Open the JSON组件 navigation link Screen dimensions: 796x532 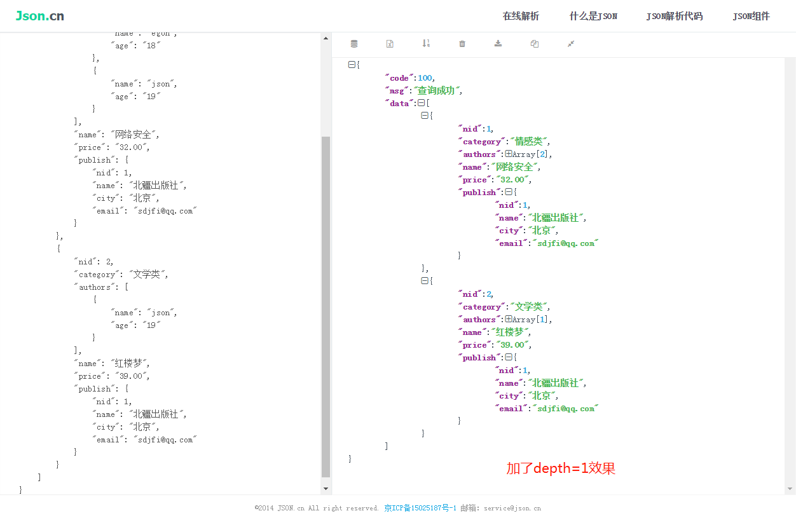click(x=751, y=17)
